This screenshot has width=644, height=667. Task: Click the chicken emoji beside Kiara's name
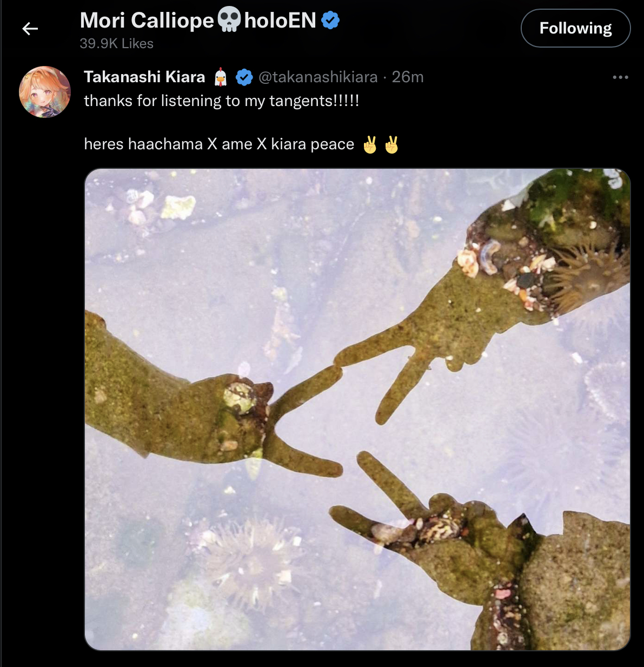pyautogui.click(x=221, y=77)
